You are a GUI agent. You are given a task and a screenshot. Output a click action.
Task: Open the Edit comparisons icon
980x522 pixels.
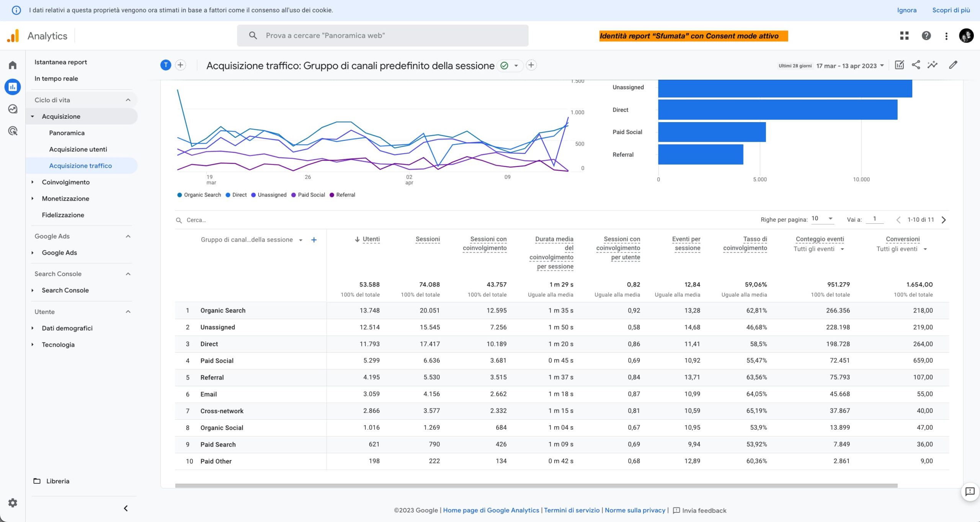pyautogui.click(x=899, y=65)
